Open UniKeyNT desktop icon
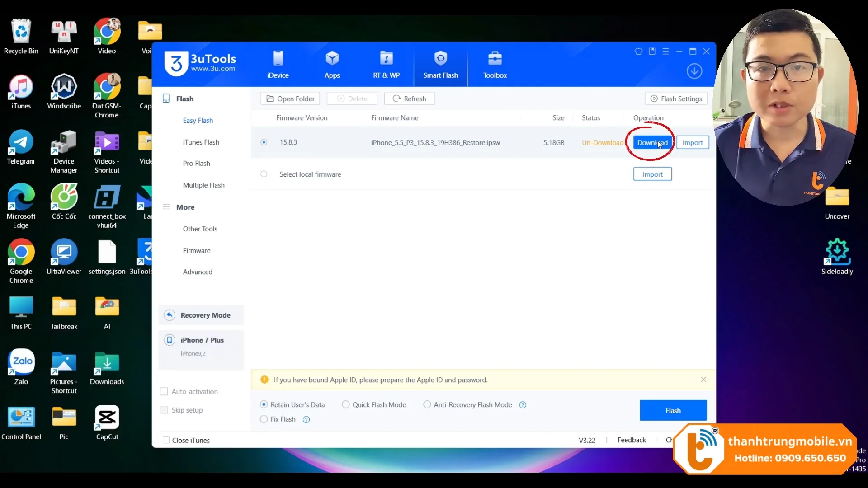 [64, 37]
